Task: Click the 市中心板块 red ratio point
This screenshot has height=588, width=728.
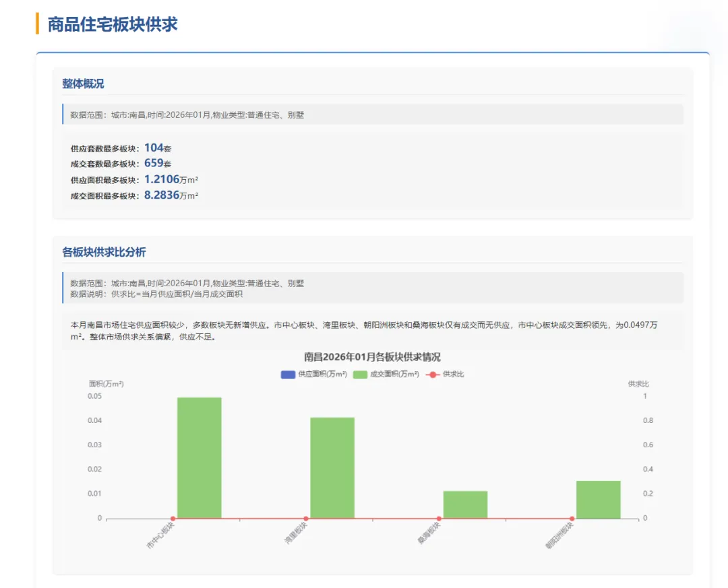Action: tap(173, 519)
